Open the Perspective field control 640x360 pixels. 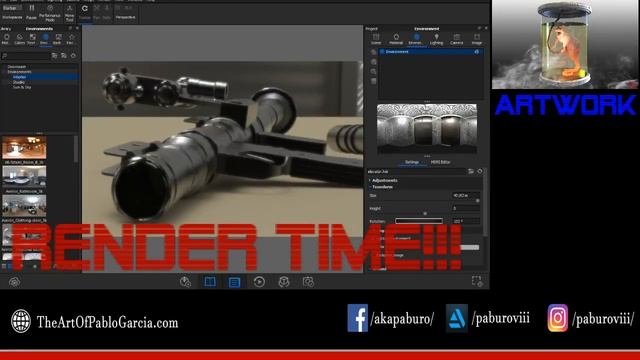125,13
